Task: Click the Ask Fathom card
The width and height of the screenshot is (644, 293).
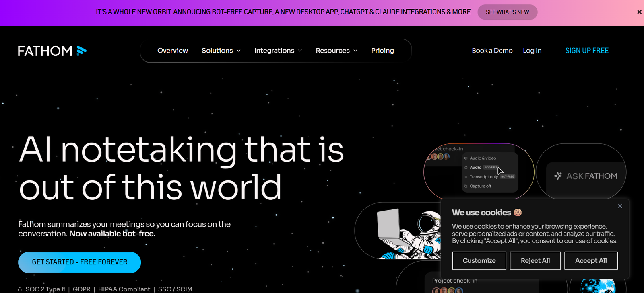Action: (x=581, y=172)
